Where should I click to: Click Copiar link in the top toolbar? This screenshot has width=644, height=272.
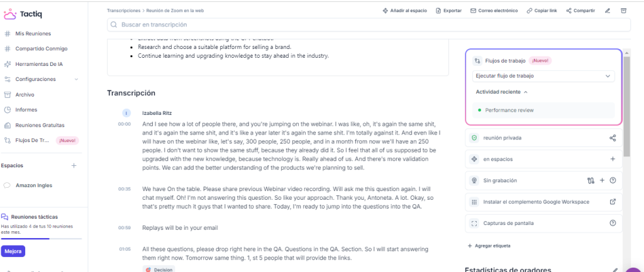click(x=542, y=11)
